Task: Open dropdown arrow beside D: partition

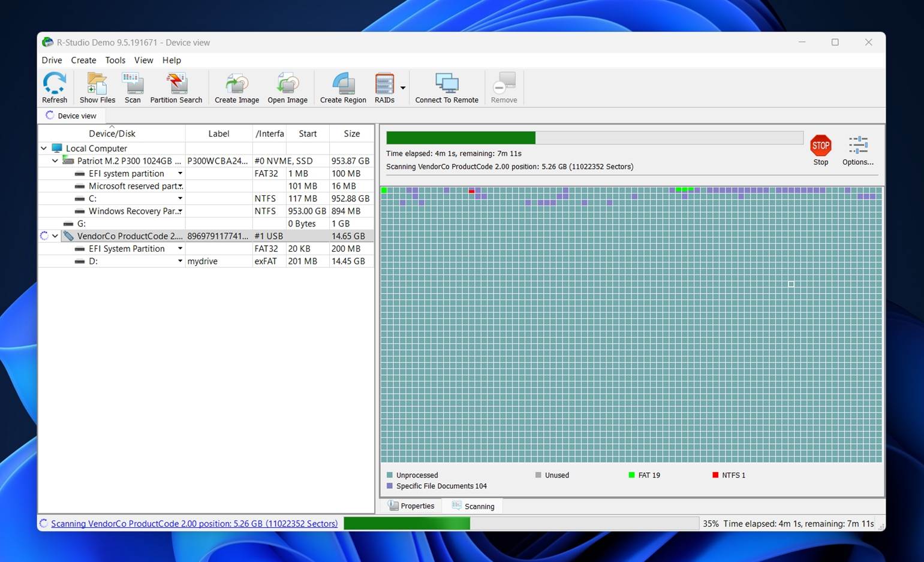Action: point(180,261)
